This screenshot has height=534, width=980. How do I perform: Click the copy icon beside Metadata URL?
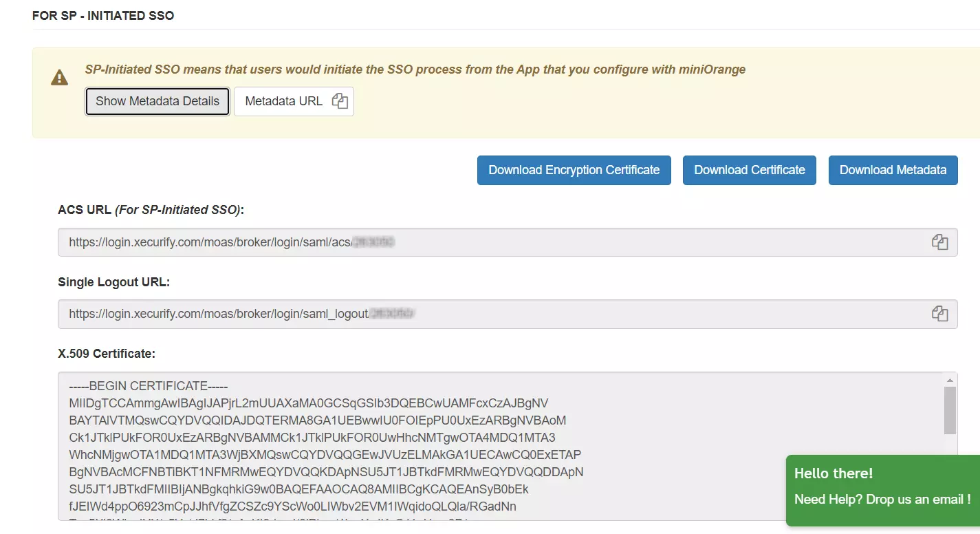click(x=340, y=101)
